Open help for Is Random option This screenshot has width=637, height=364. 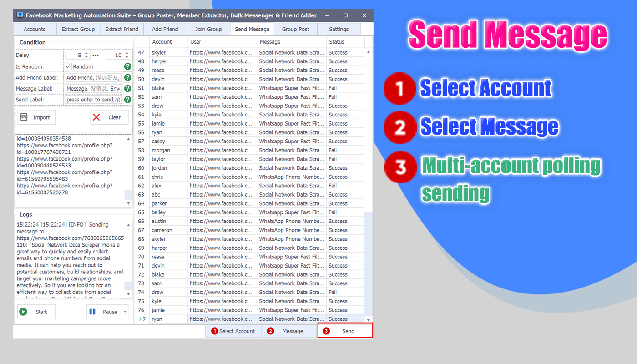pyautogui.click(x=128, y=66)
